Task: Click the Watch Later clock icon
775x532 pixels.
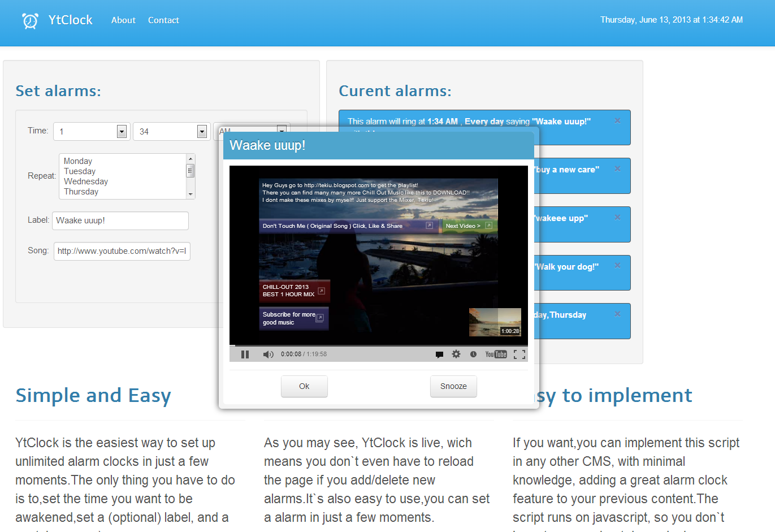Action: [x=473, y=354]
